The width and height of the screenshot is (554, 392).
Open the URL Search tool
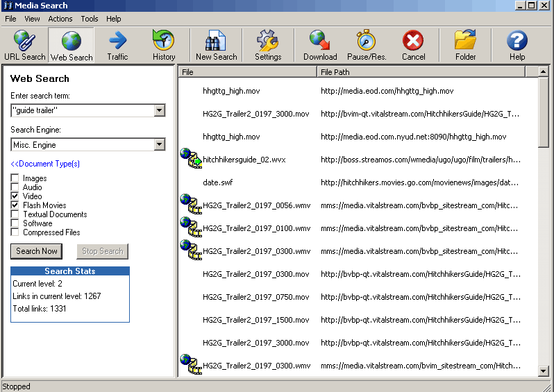24,46
